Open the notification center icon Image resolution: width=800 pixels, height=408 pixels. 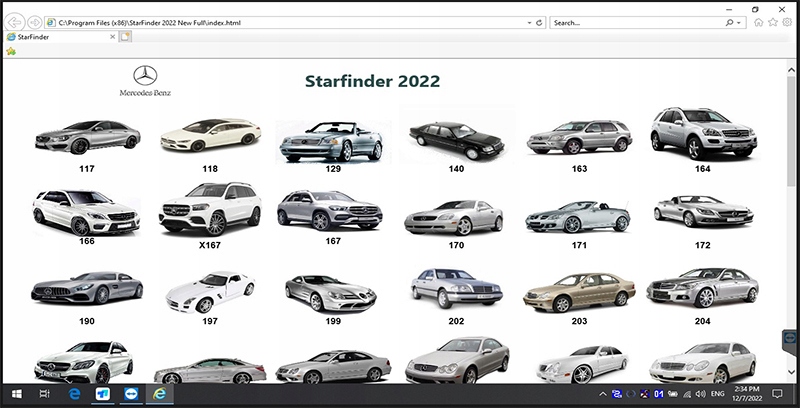click(x=777, y=394)
